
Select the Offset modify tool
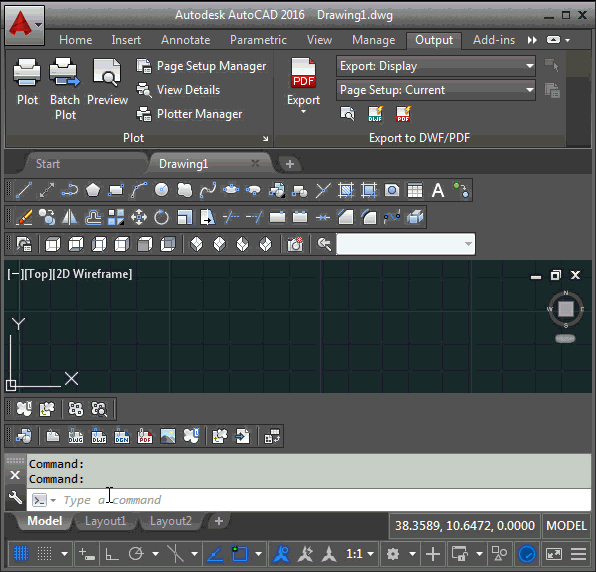click(x=93, y=217)
